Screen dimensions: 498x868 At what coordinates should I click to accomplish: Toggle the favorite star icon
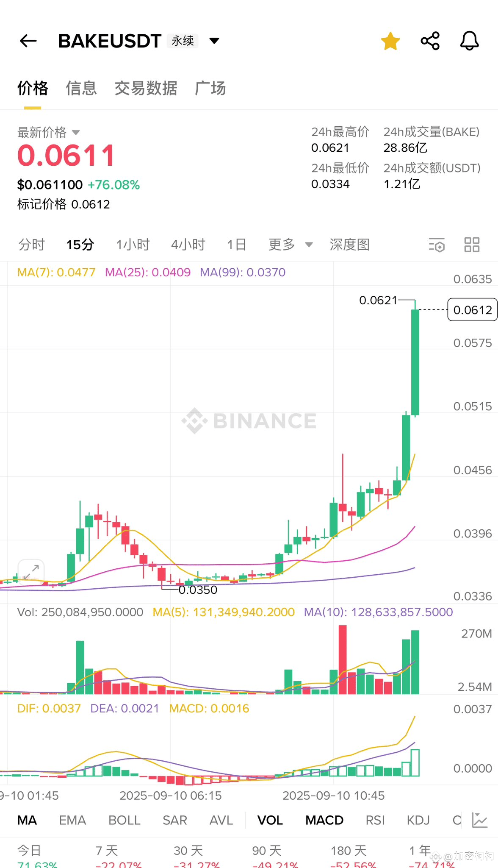tap(390, 41)
